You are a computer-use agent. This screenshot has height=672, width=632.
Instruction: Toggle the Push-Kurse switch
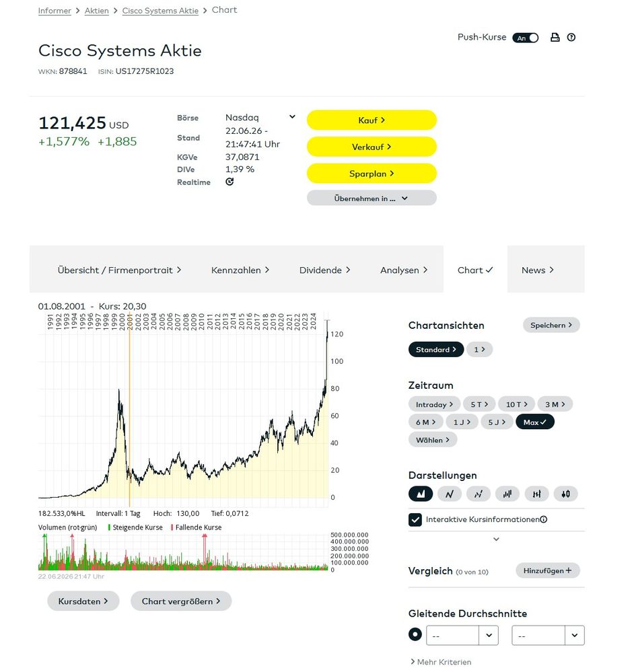[525, 38]
